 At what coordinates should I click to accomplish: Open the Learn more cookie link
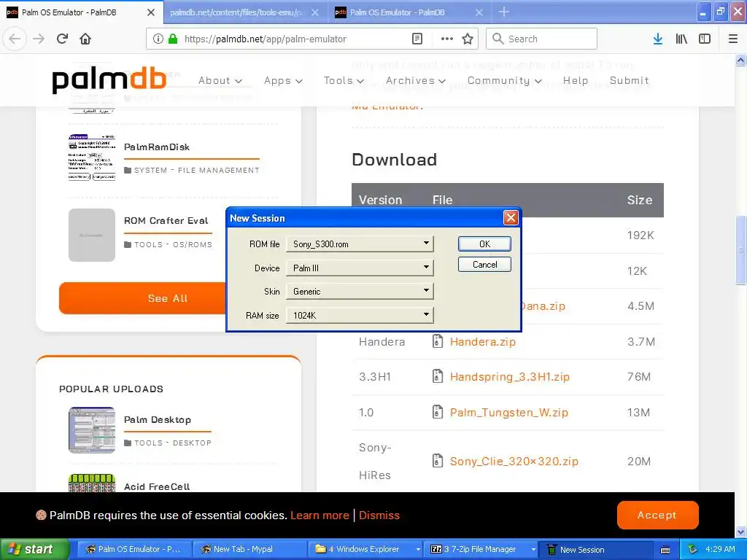pos(320,516)
